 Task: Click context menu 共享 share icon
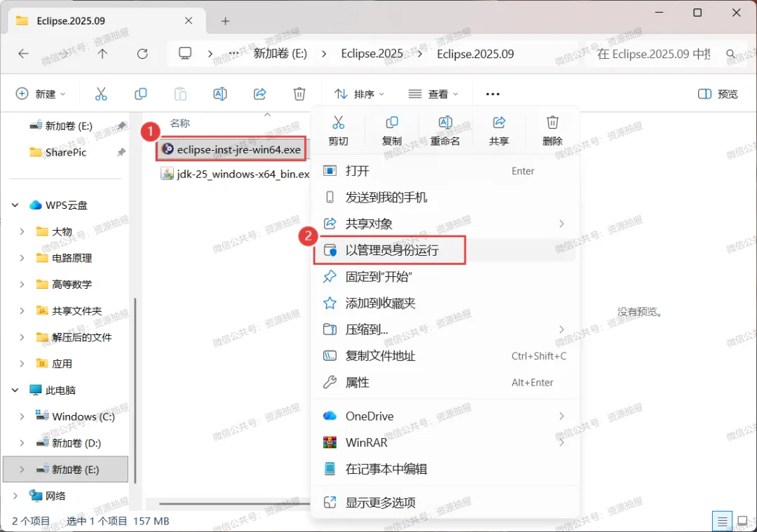499,123
